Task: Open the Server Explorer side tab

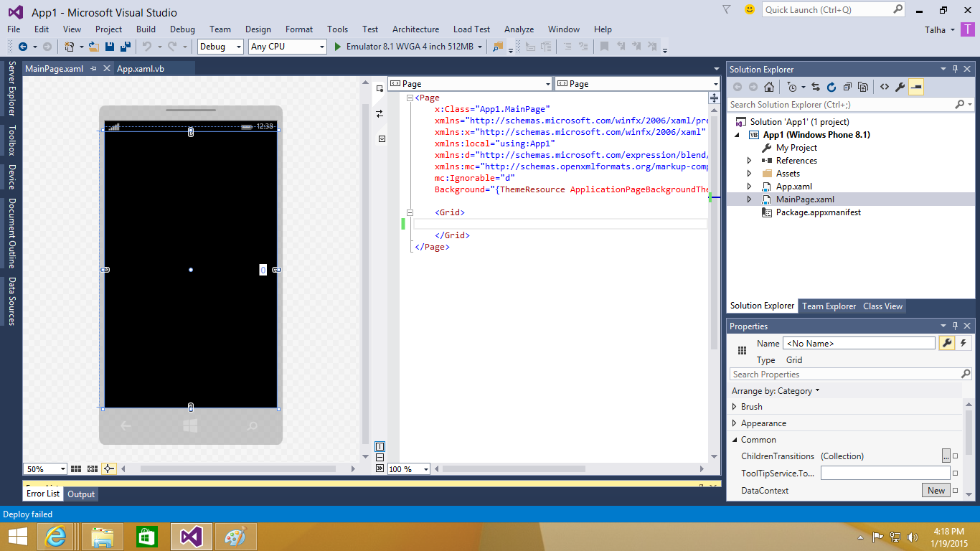Action: (12, 88)
